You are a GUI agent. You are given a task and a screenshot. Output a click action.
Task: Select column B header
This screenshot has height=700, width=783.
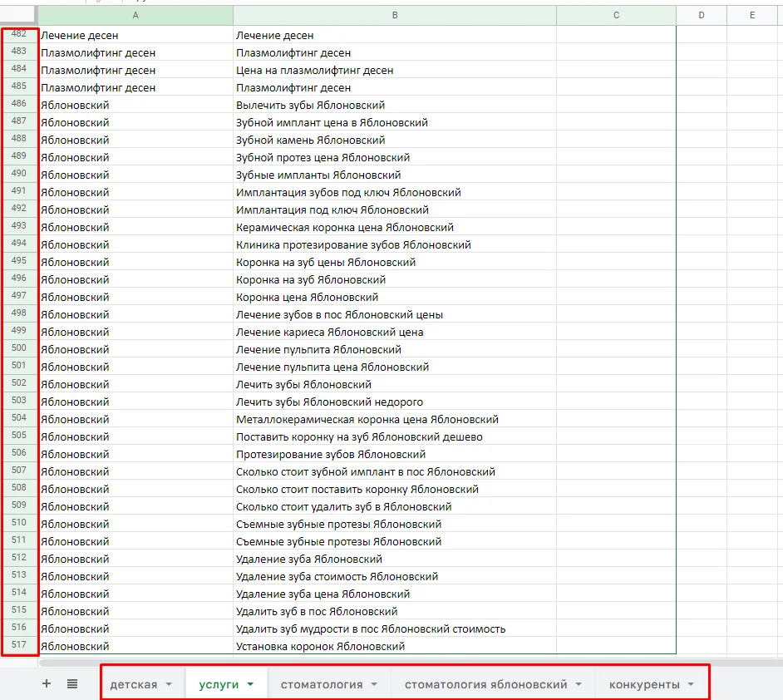point(395,16)
